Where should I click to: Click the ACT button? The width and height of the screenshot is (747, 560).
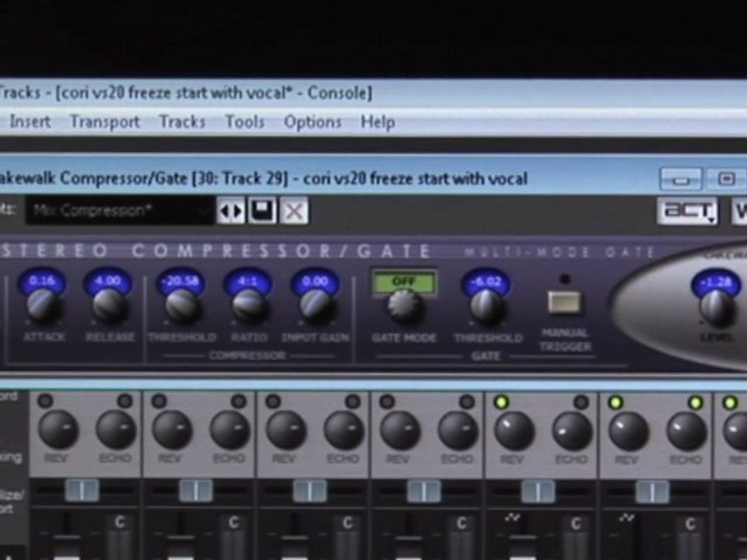click(x=687, y=211)
